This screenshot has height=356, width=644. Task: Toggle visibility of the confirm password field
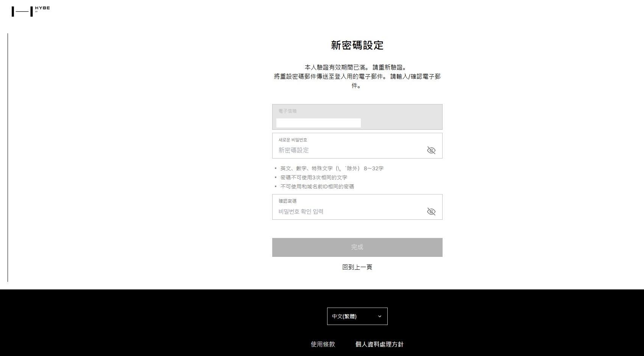[x=431, y=211]
